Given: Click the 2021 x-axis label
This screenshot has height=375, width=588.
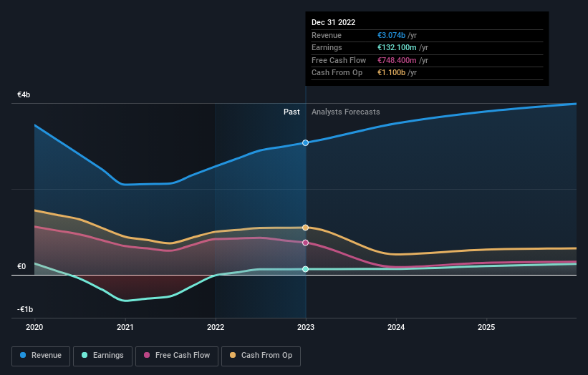Looking at the screenshot, I should coord(125,327).
